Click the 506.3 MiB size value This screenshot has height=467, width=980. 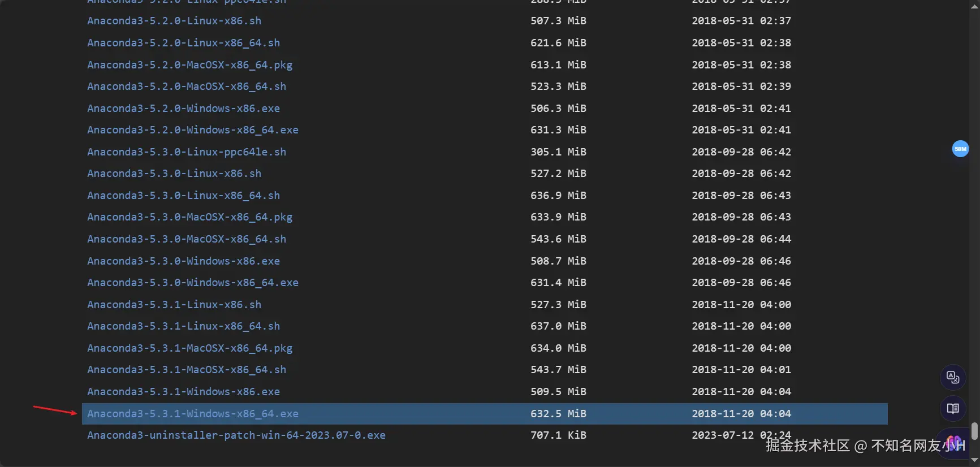tap(558, 109)
